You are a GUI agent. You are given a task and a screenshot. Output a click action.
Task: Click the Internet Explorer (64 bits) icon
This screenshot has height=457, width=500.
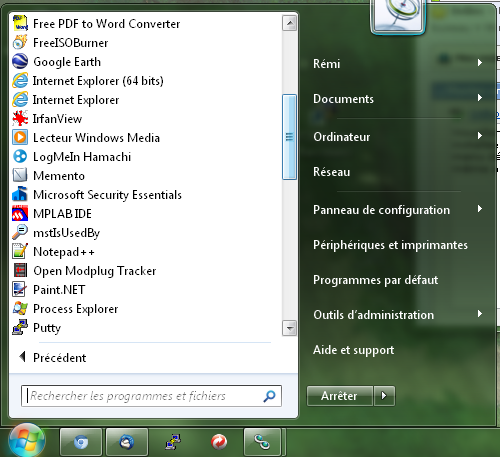click(20, 81)
